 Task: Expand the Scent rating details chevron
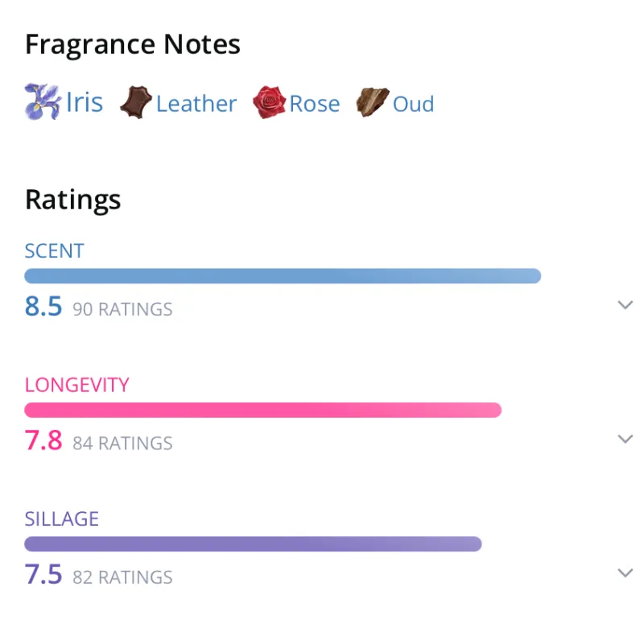pos(625,305)
